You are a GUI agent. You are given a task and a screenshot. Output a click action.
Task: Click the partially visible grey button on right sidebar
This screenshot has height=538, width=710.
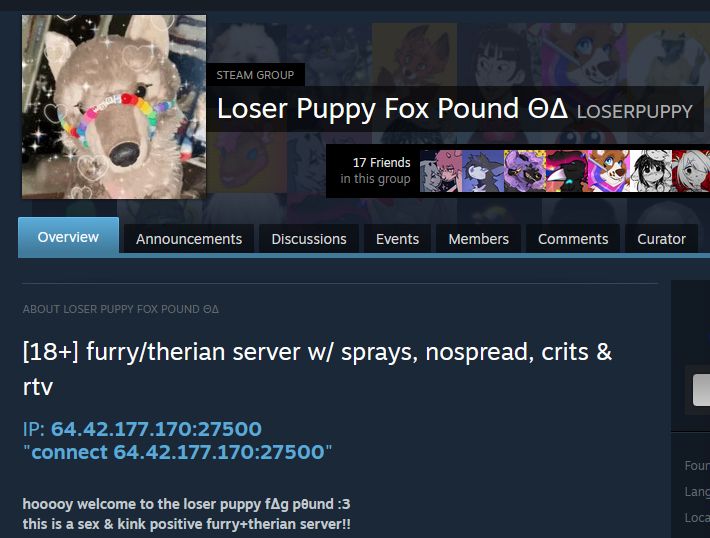[701, 390]
